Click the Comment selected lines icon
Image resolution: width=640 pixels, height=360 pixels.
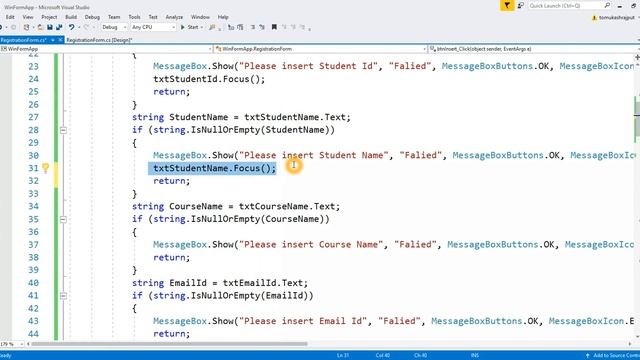pos(253,27)
